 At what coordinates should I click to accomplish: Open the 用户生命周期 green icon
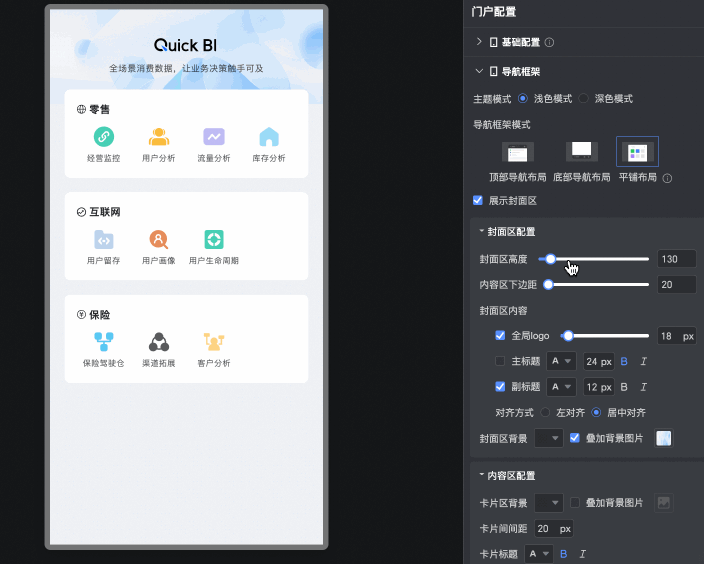[214, 239]
